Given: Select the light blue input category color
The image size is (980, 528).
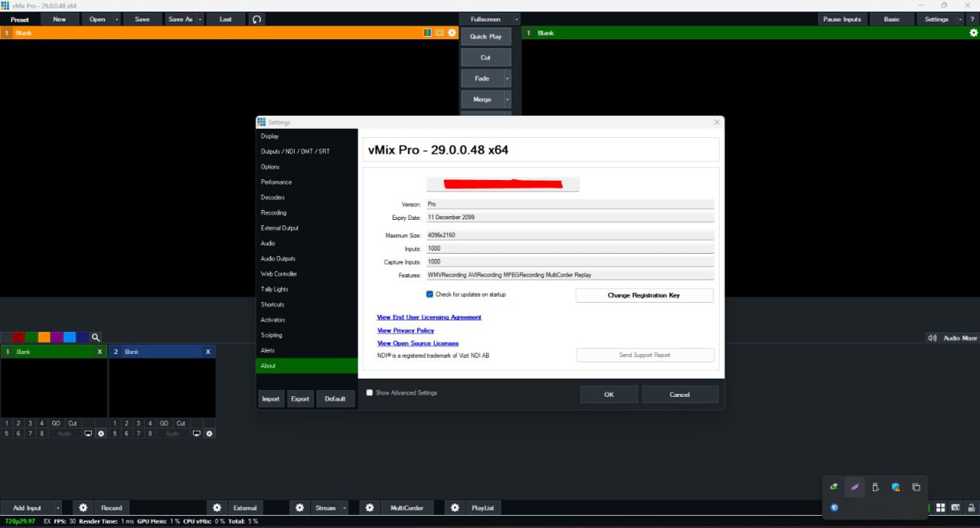Looking at the screenshot, I should pyautogui.click(x=70, y=337).
